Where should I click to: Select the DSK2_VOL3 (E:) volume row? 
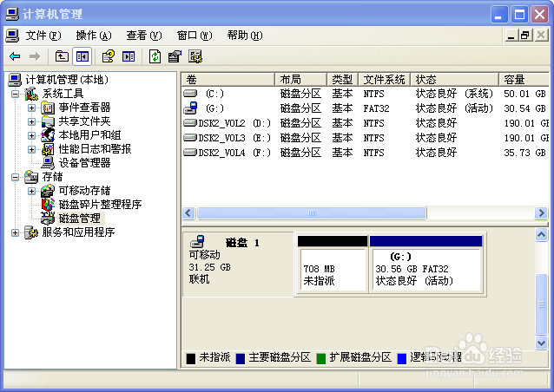pyautogui.click(x=366, y=138)
